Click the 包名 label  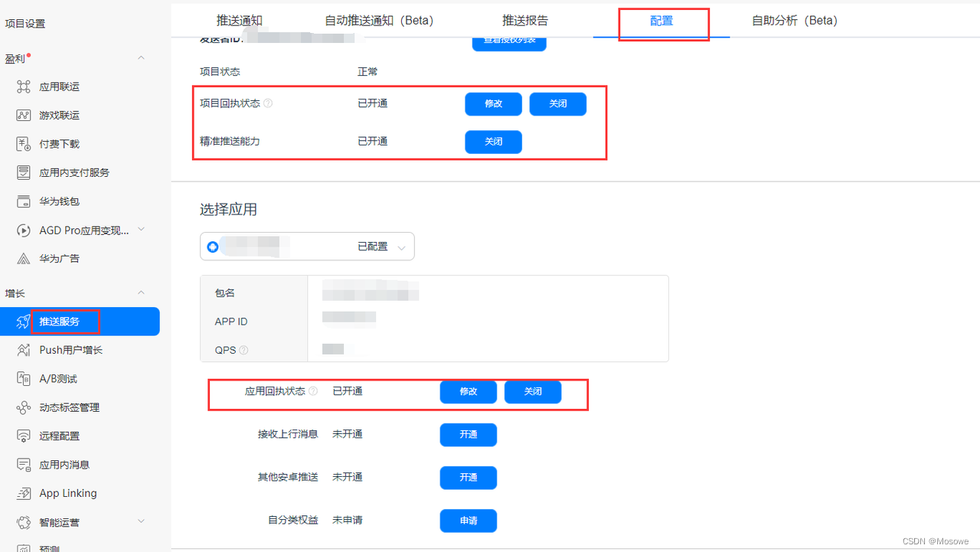tap(224, 293)
